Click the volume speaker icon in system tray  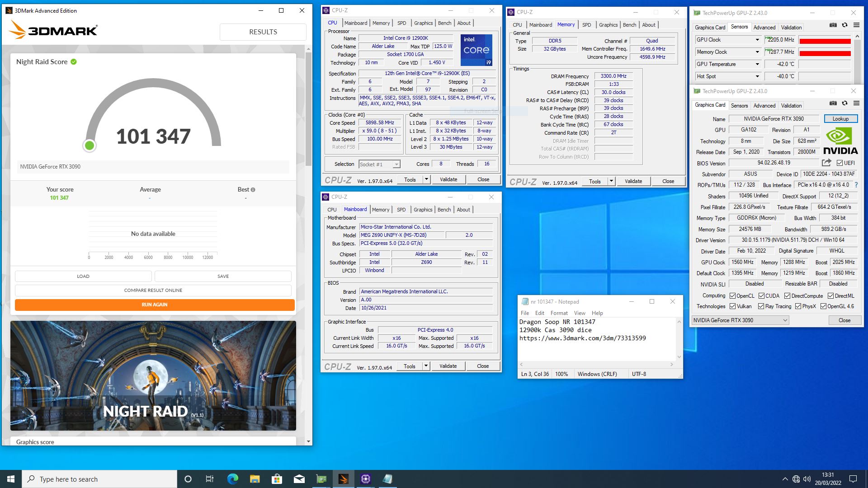click(x=807, y=479)
